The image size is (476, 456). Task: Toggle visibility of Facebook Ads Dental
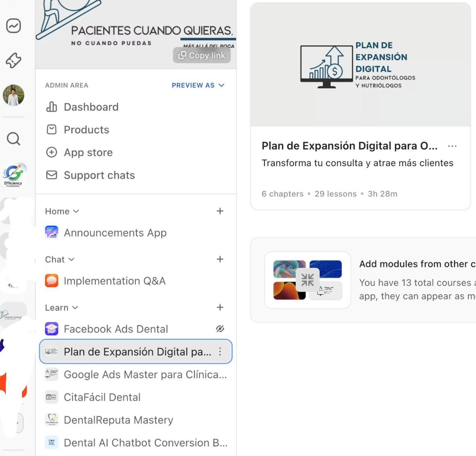[220, 329]
